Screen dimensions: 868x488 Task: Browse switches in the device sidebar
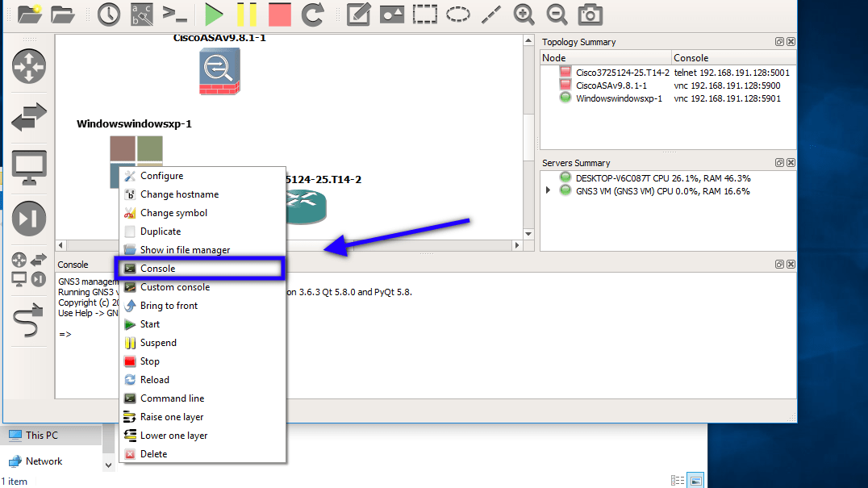[x=29, y=117]
